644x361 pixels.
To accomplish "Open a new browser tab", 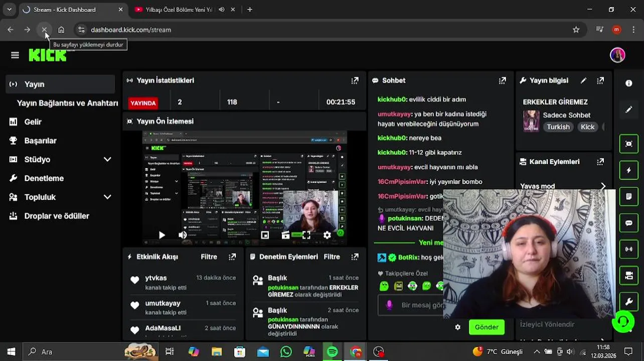I will pos(250,10).
